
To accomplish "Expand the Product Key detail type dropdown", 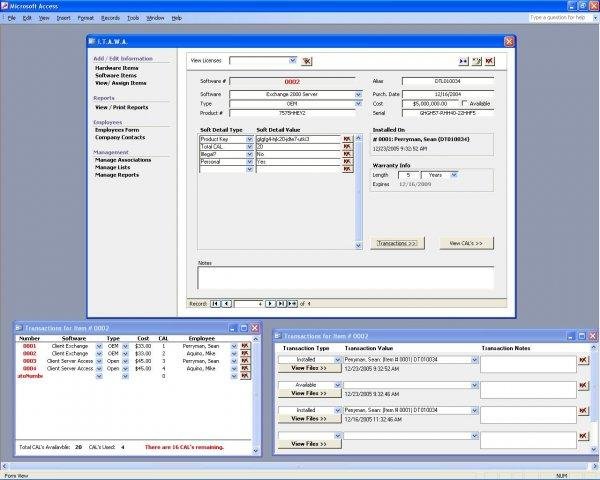I will point(249,139).
